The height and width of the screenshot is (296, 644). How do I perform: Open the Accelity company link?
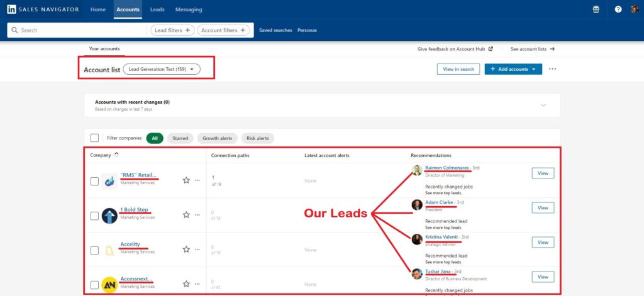click(130, 244)
